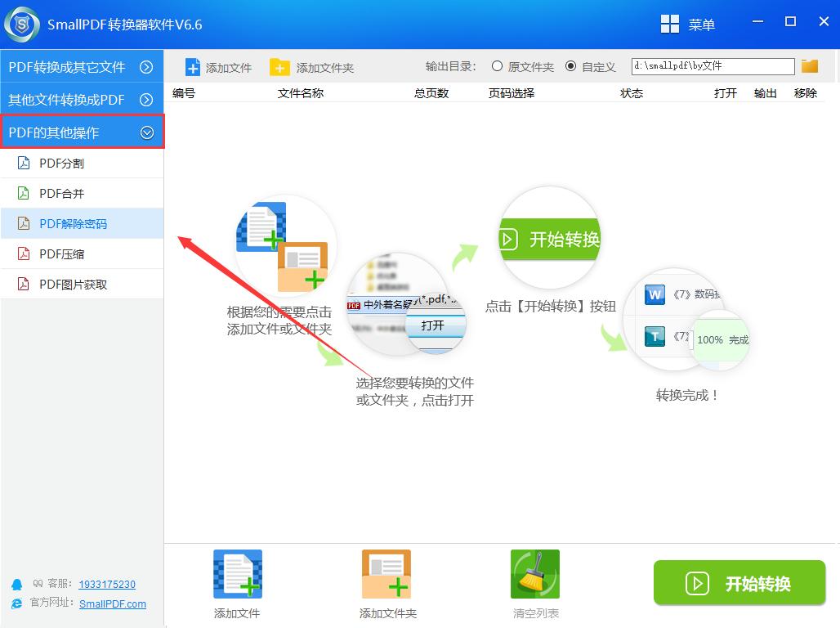This screenshot has width=840, height=628.
Task: Click the SmallPDF logo icon
Action: 20,24
